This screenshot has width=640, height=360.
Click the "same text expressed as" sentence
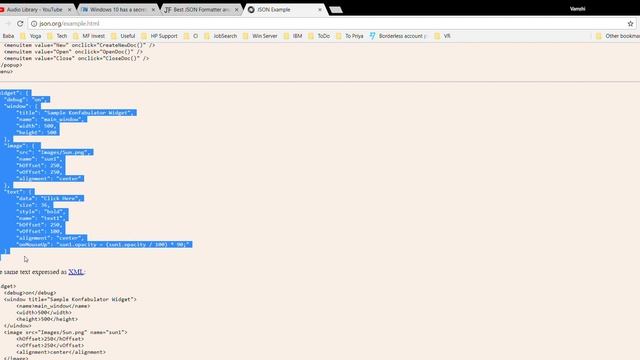point(33,272)
